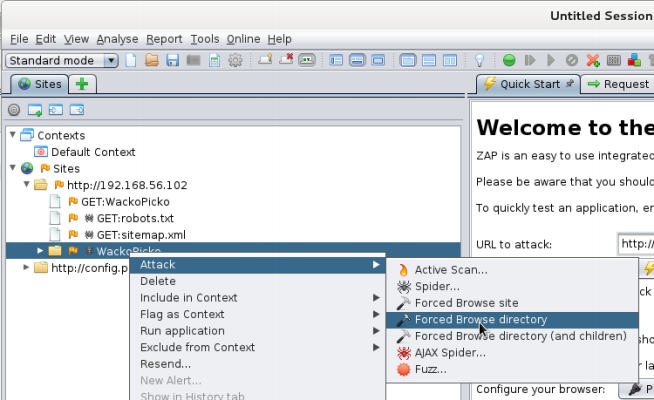Screen dimensions: 654x400
Task: Open the Analyse menu
Action: [117, 39]
